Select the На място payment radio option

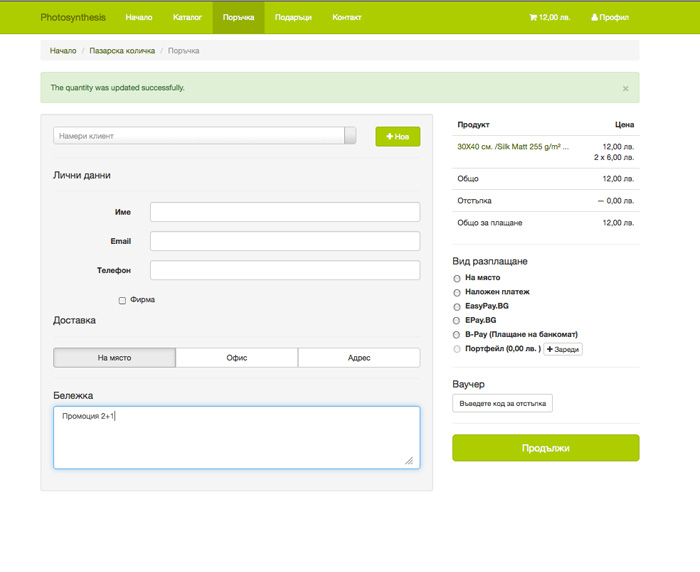point(457,278)
